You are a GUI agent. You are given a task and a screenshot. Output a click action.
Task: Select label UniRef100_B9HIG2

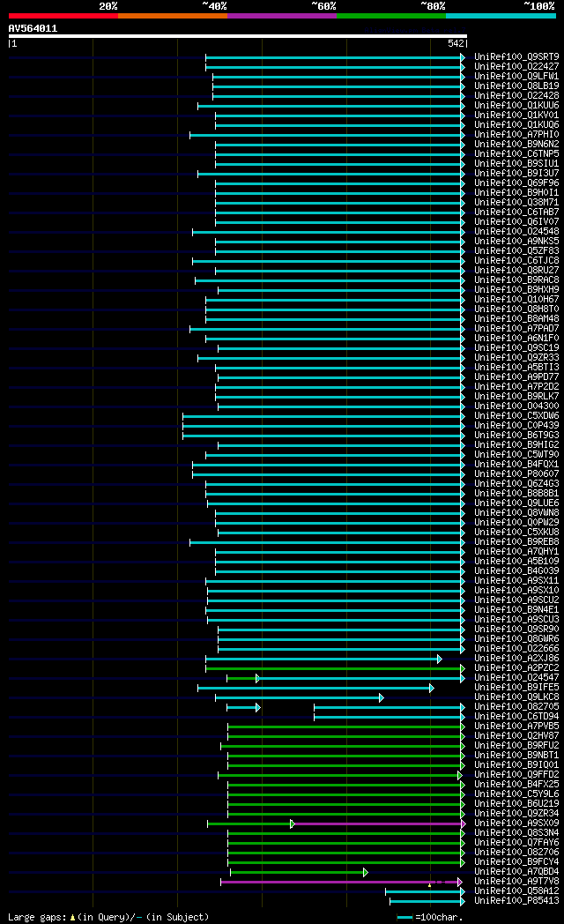pyautogui.click(x=516, y=445)
